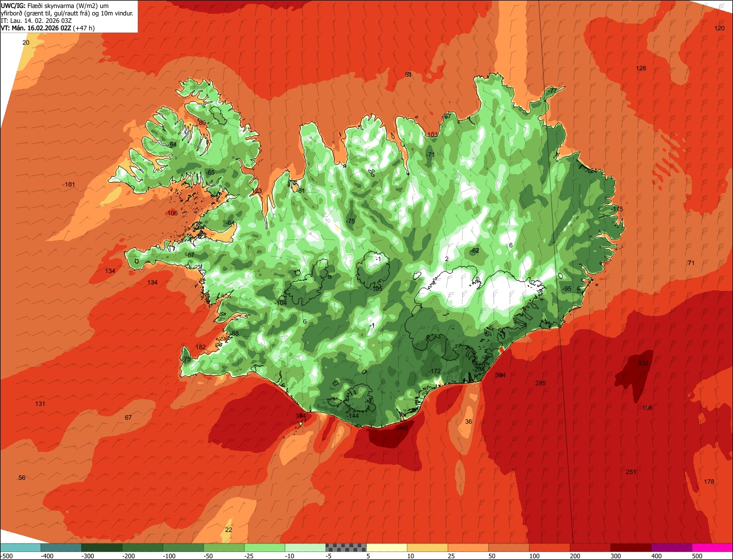Screen dimensions: 733x560
Task: Click the -200 to -100 green legend swatch
Action: (x=143, y=547)
